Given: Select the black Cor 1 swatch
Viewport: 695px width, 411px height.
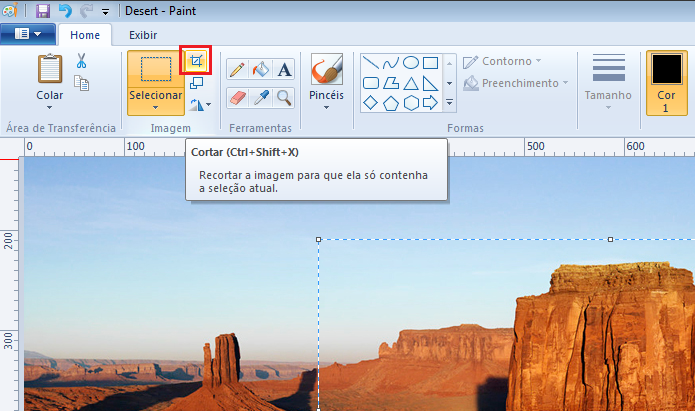Looking at the screenshot, I should [x=666, y=69].
